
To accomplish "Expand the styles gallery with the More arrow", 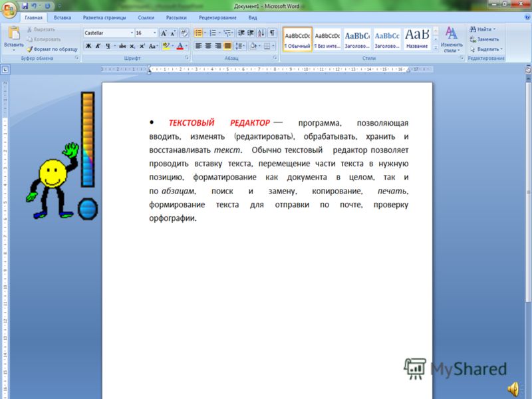I will click(436, 48).
